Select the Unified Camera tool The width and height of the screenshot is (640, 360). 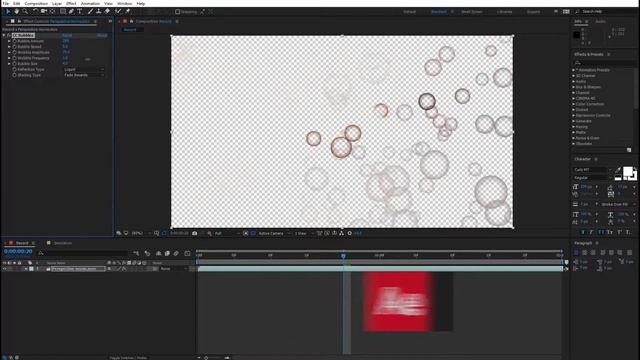[44, 11]
